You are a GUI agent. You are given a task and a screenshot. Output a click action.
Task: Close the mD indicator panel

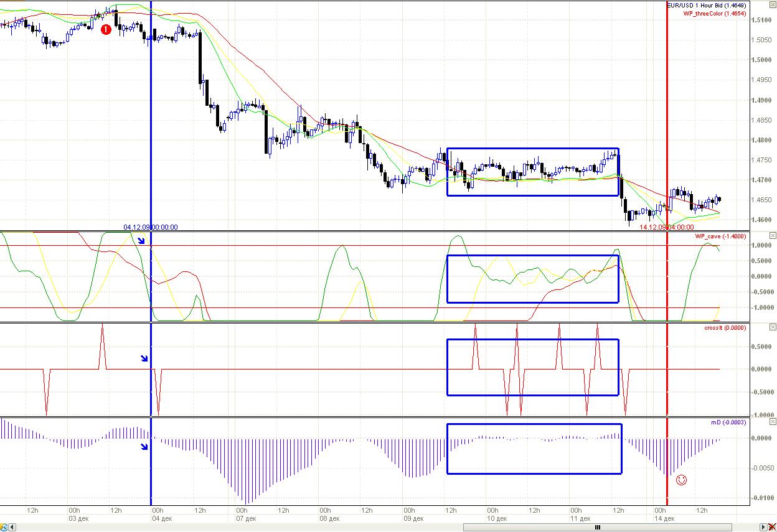click(773, 422)
